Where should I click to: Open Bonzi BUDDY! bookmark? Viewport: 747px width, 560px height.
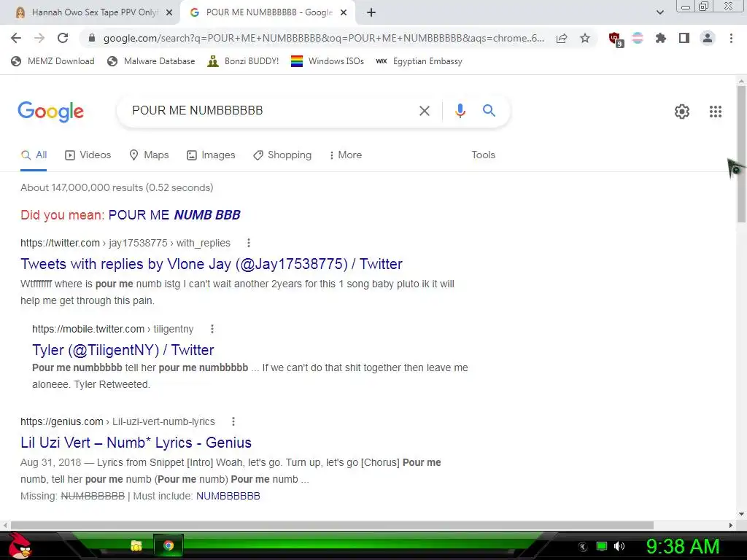click(x=244, y=61)
